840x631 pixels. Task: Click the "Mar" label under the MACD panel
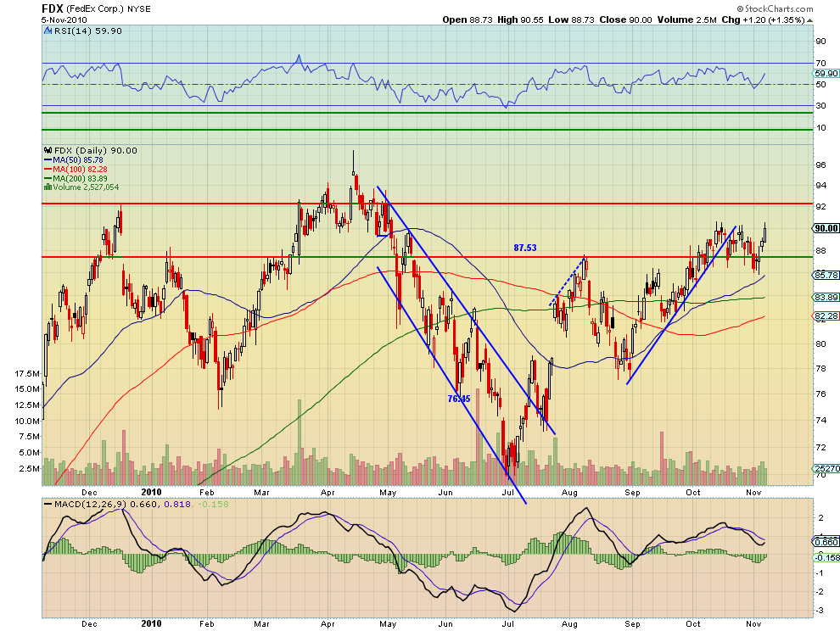pos(261,624)
